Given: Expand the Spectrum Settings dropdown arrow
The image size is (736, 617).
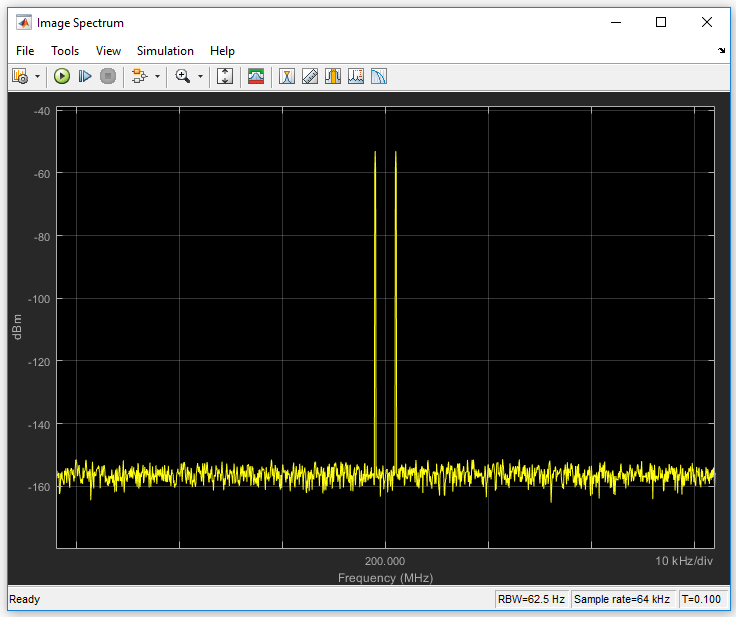Looking at the screenshot, I should click(x=37, y=76).
